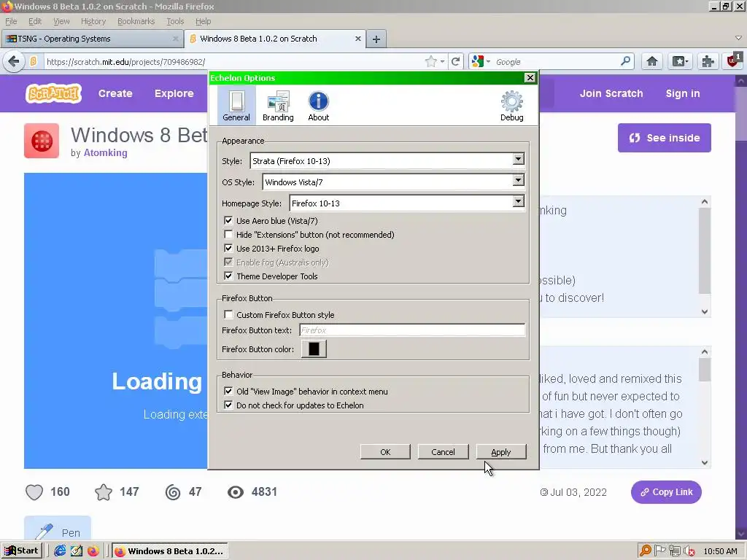Screen dimensions: 747x560
Task: Open the Scratch Explore page
Action: pos(174,93)
